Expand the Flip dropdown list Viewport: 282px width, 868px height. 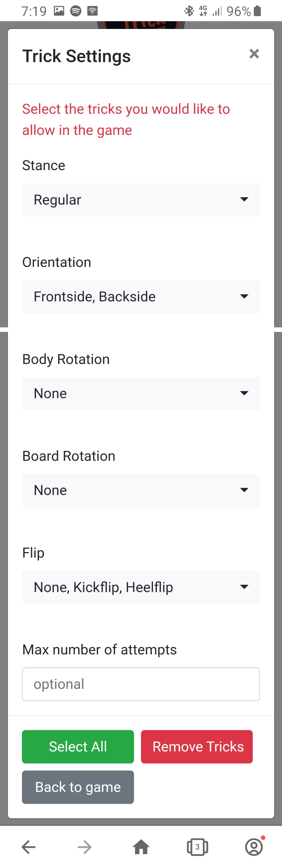141,587
